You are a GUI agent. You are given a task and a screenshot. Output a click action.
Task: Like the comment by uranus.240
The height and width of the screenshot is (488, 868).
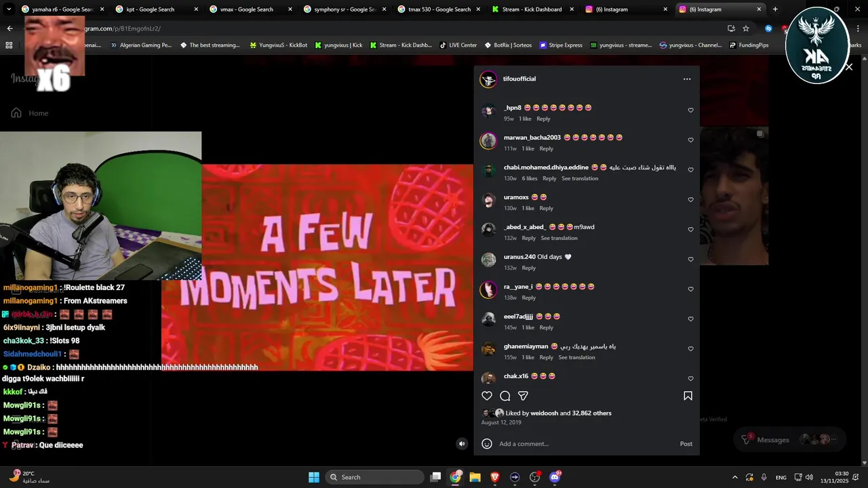691,260
